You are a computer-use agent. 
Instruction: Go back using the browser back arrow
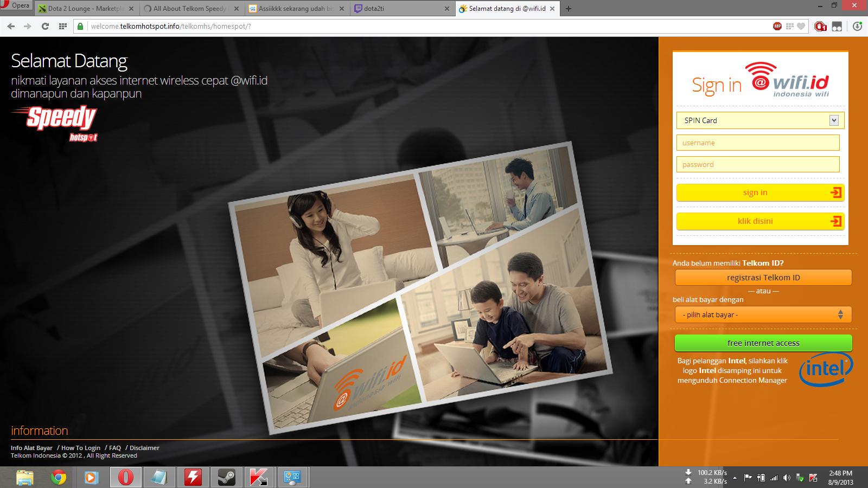[11, 26]
